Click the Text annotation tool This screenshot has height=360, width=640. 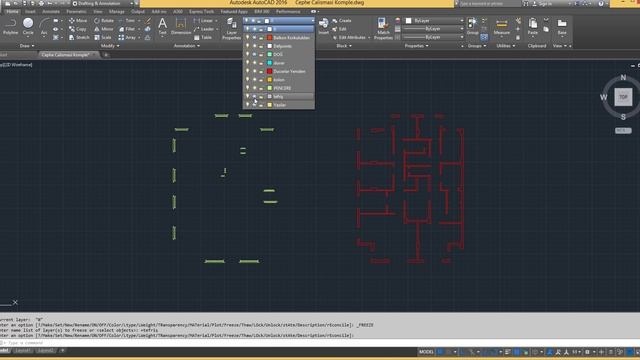pyautogui.click(x=162, y=26)
